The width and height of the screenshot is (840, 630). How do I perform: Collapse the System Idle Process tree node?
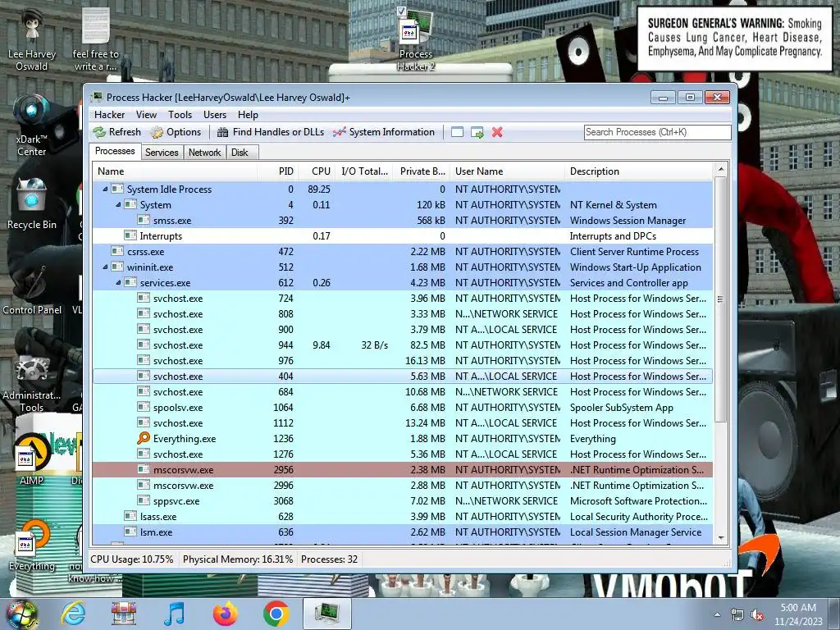[x=105, y=189]
